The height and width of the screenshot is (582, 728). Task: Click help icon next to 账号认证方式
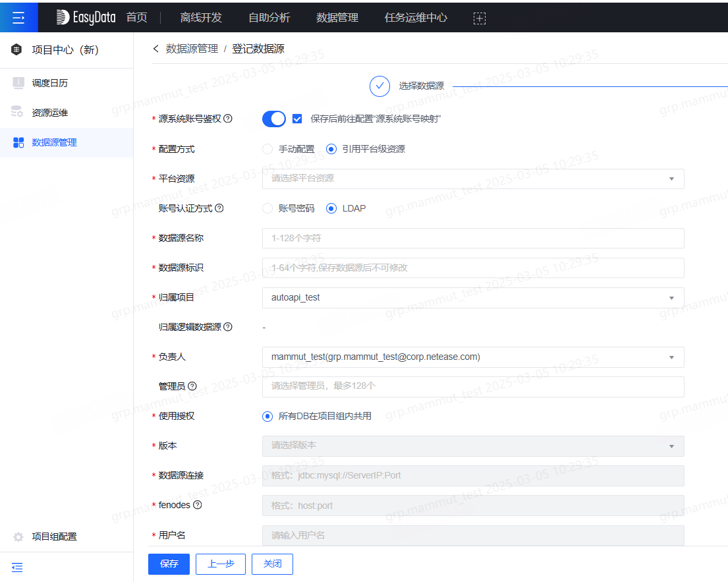pyautogui.click(x=219, y=208)
